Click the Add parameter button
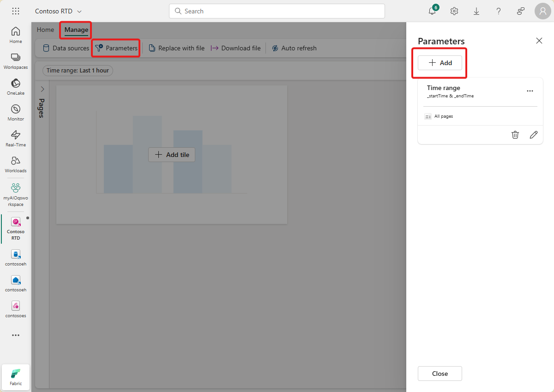Screen dimensions: 554x392 [x=440, y=62]
